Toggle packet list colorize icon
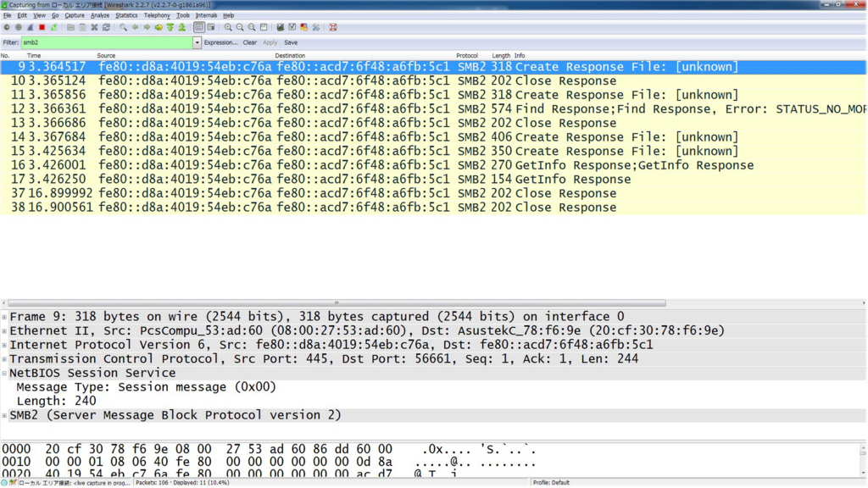This screenshot has height=488, width=868. (x=199, y=27)
